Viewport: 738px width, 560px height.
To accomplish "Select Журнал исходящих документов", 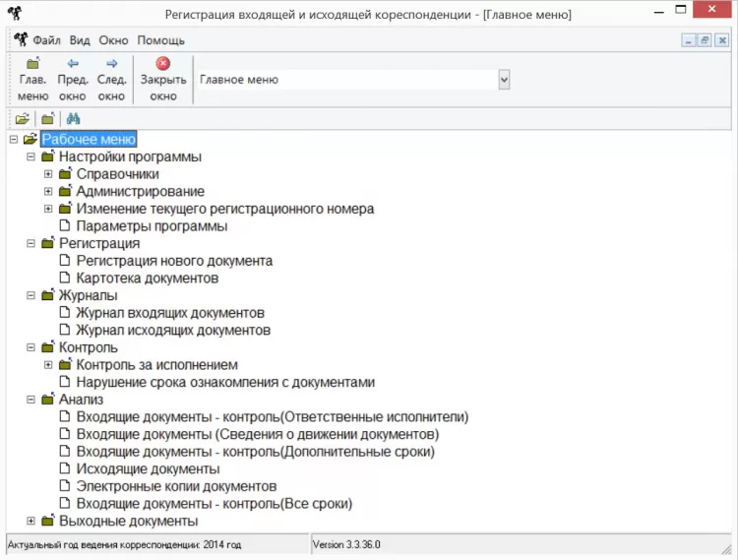I will click(x=173, y=330).
